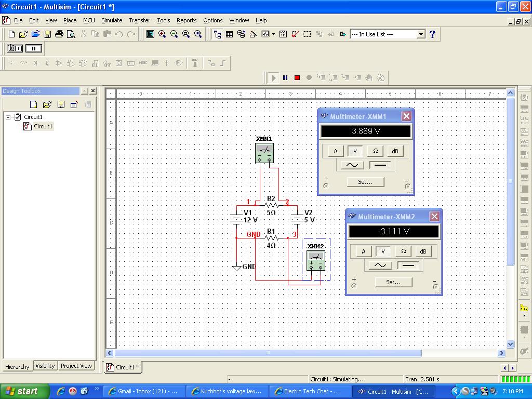532x399 pixels.
Task: Create a new file from main toolbar
Action: tap(11, 34)
